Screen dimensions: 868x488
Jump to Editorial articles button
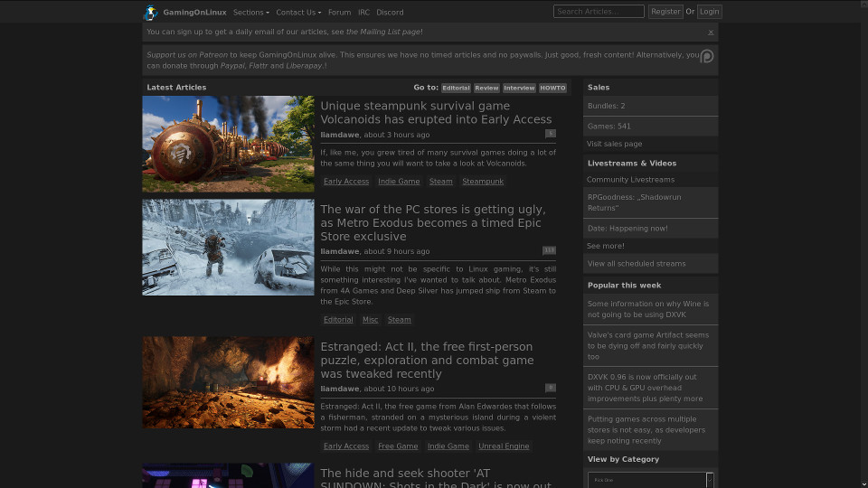[456, 88]
